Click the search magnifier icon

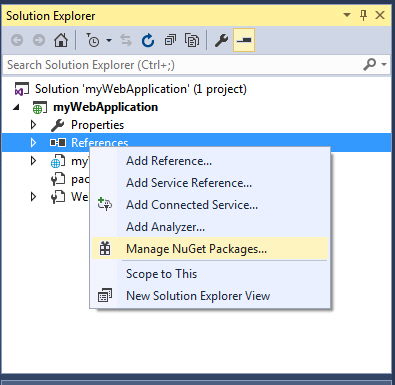[x=369, y=64]
